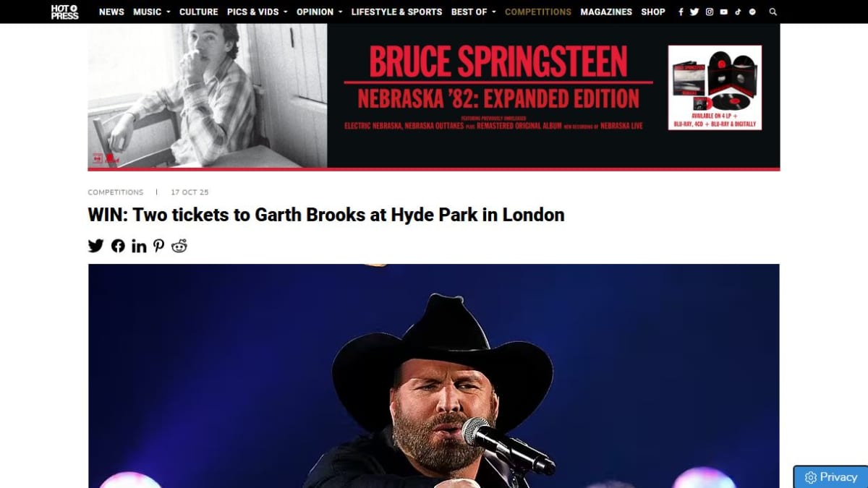Open the Lifestyle & Sports section

click(x=396, y=12)
